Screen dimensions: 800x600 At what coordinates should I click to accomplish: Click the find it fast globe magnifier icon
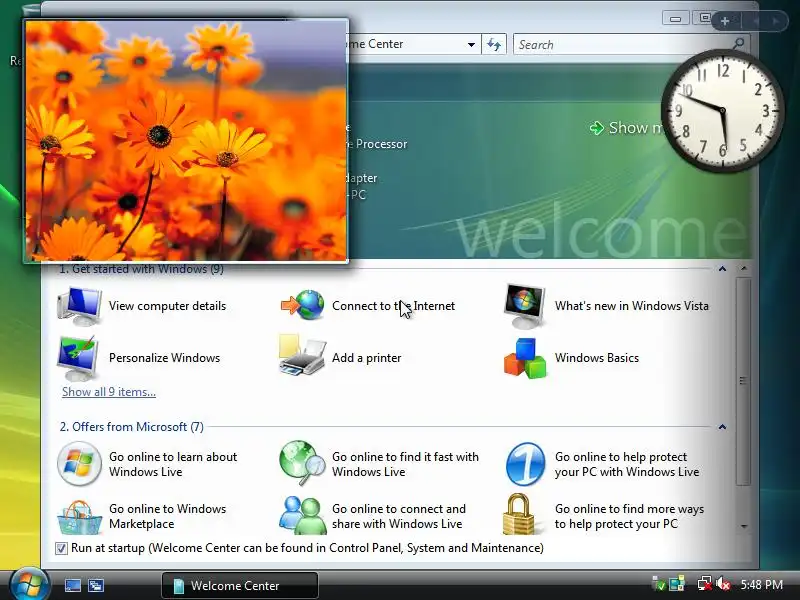pyautogui.click(x=302, y=463)
